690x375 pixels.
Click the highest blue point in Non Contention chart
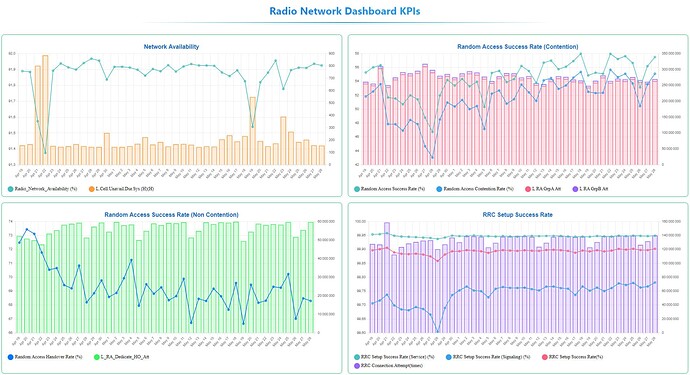27,229
